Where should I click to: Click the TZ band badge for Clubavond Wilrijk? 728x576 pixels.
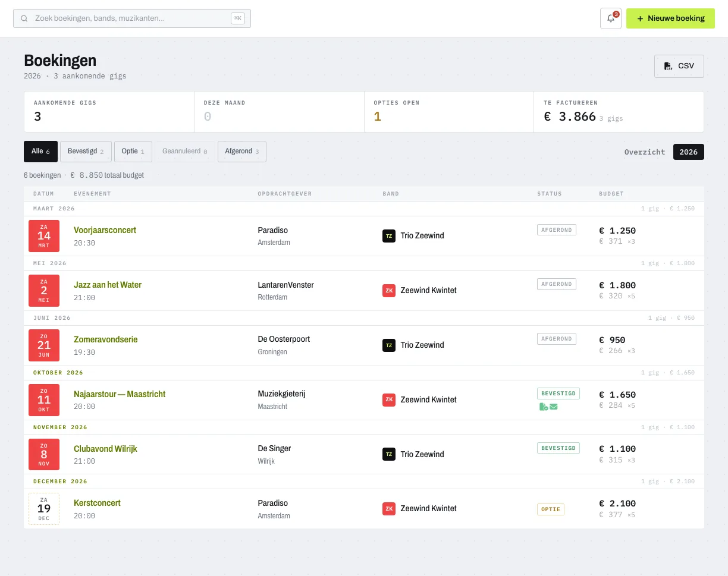coord(389,455)
